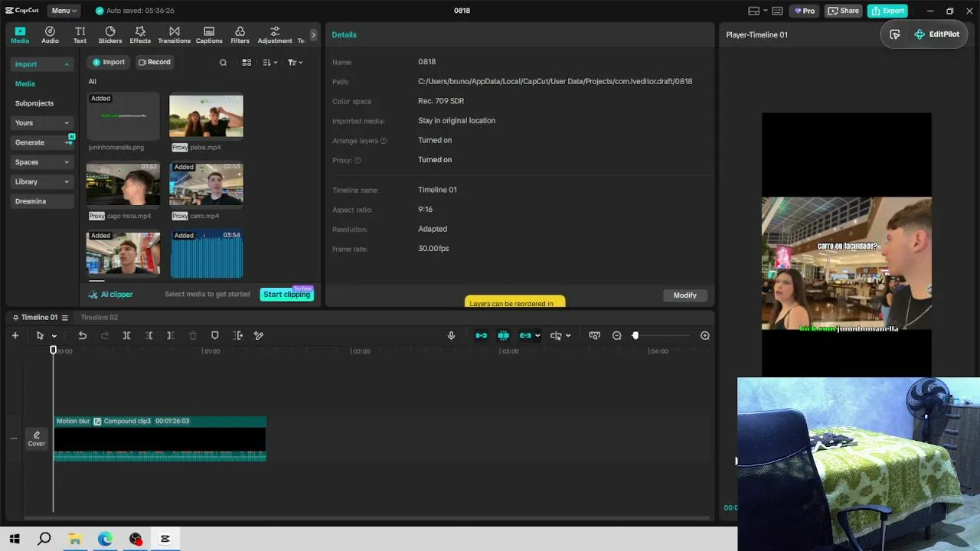Select the zago treta.mp4 thumbnail
This screenshot has height=551, width=980.
[x=123, y=184]
